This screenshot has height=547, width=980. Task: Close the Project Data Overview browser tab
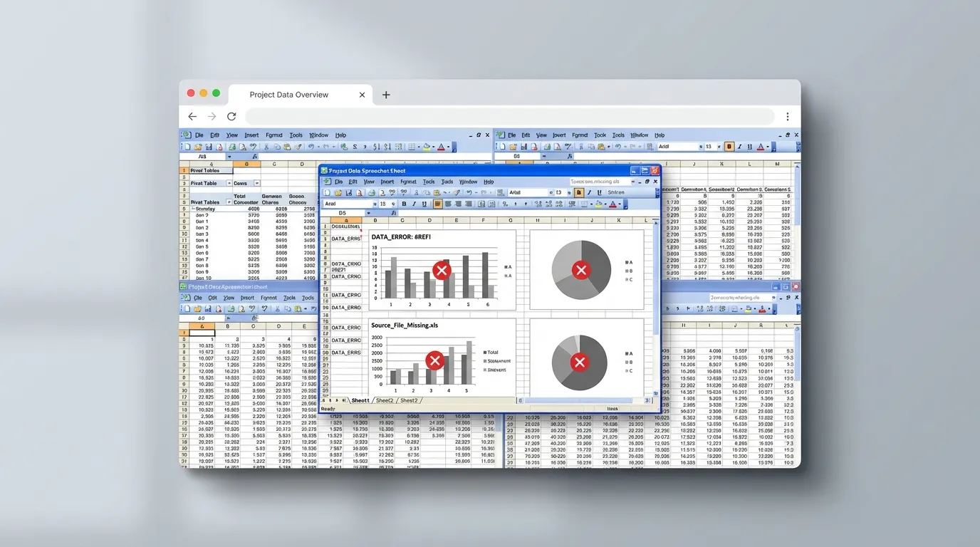point(362,95)
